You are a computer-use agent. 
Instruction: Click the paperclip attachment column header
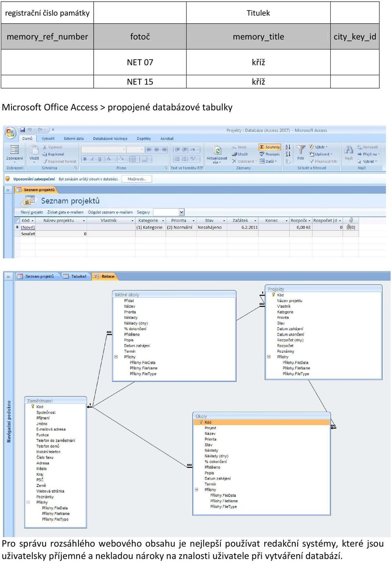coord(351,221)
